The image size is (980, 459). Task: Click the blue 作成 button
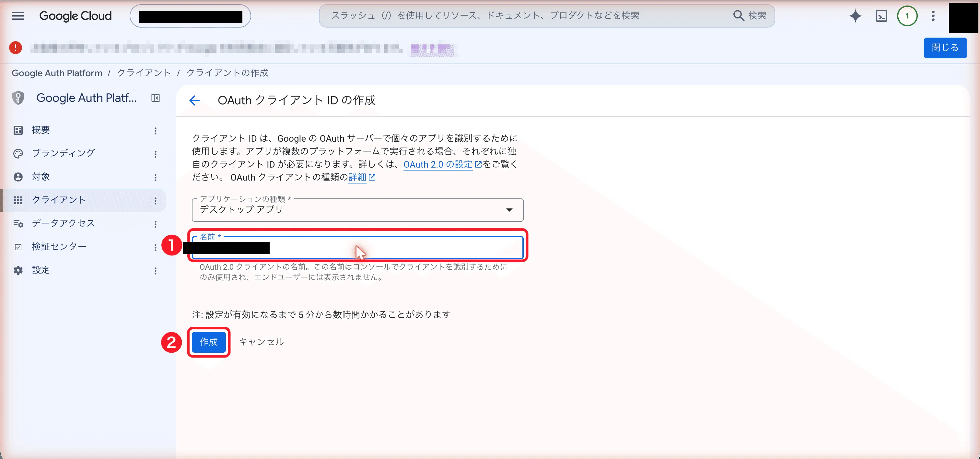point(208,342)
